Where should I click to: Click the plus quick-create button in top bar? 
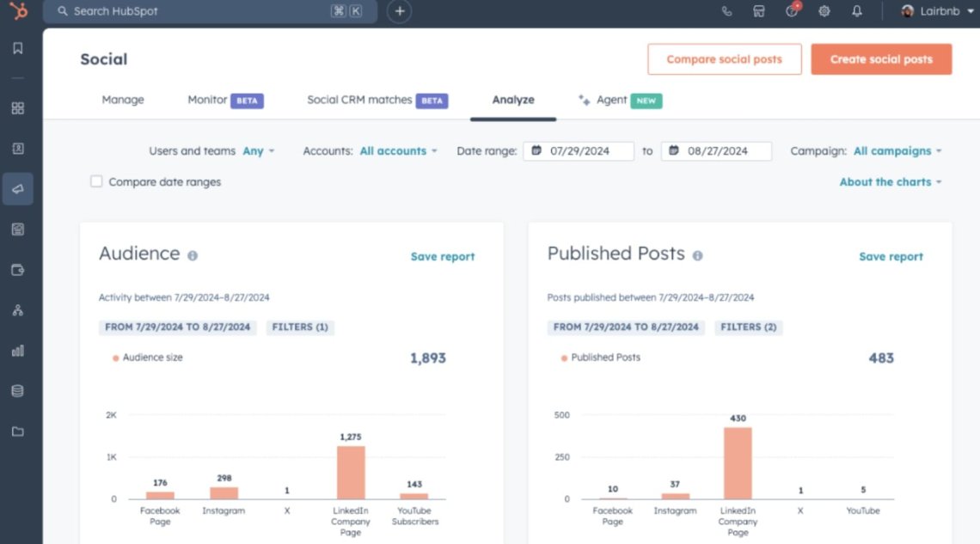[x=400, y=10]
